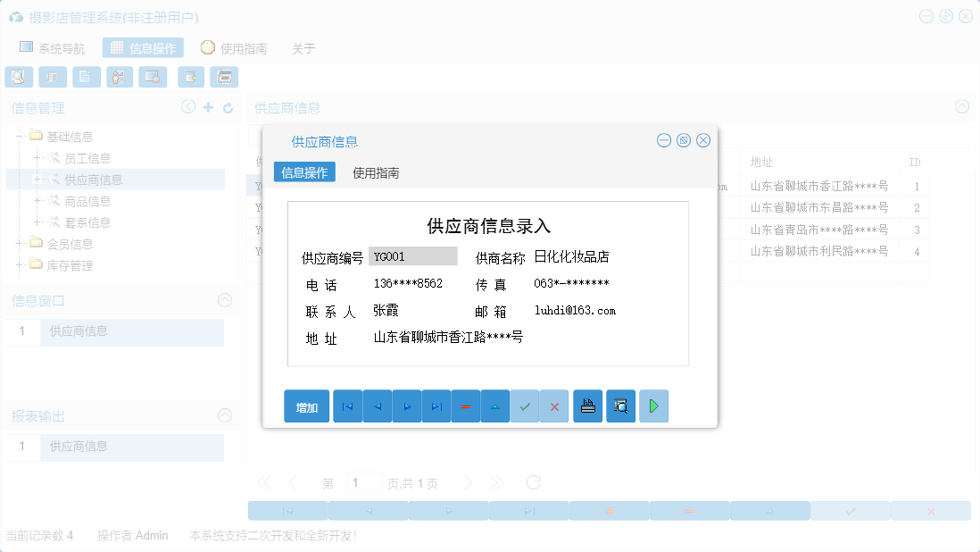This screenshot has width=980, height=552.
Task: Click the green confirm checkmark button
Action: click(525, 406)
